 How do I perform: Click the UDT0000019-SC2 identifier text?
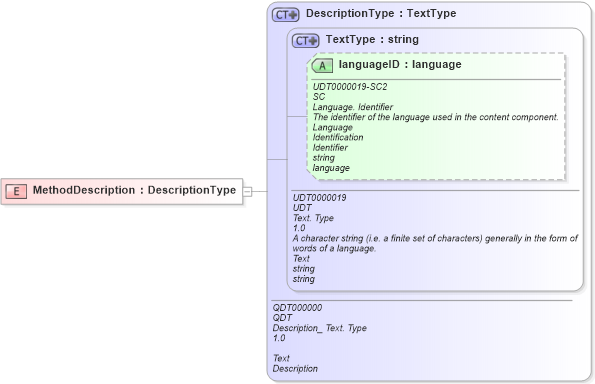pos(350,87)
